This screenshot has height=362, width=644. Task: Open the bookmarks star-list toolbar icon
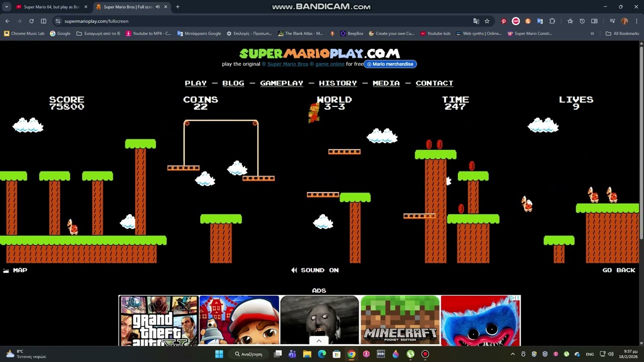570,21
